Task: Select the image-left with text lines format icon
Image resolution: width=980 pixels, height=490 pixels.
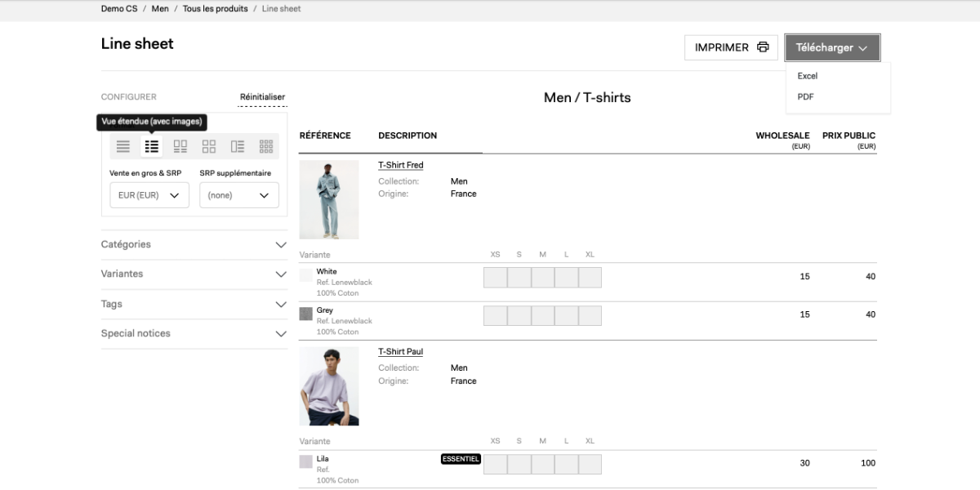Action: pos(238,147)
